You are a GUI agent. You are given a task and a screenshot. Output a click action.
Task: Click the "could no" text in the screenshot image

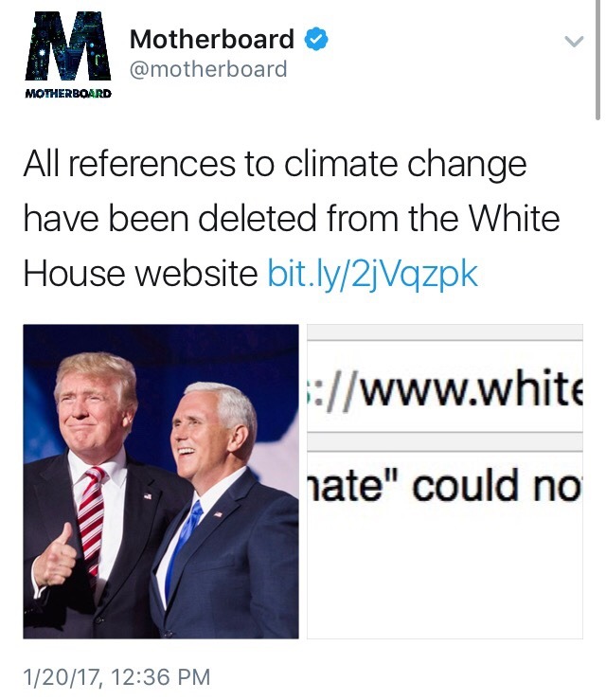(497, 485)
